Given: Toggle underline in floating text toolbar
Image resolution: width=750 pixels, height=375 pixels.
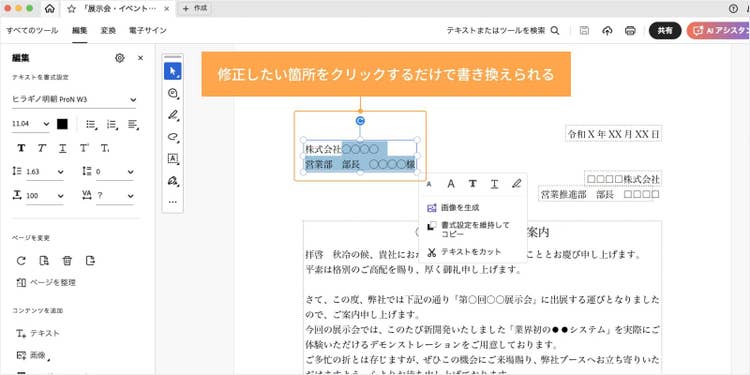Looking at the screenshot, I should (x=494, y=183).
